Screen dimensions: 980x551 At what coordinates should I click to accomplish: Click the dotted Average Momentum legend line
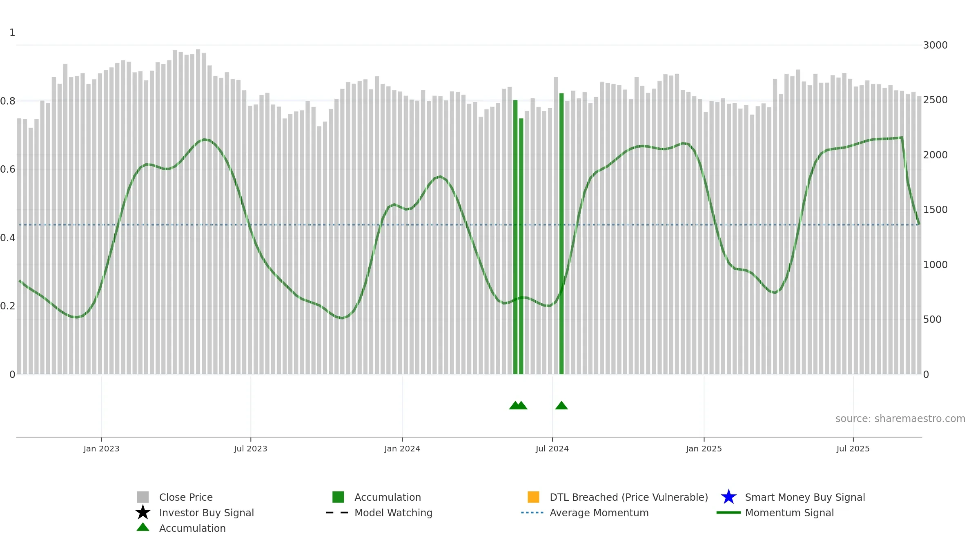click(x=532, y=513)
